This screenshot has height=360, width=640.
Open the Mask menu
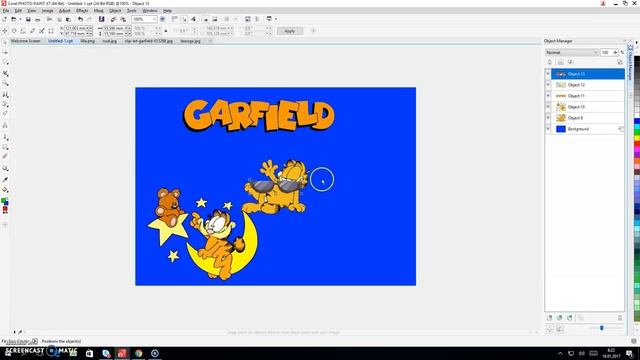(98, 11)
